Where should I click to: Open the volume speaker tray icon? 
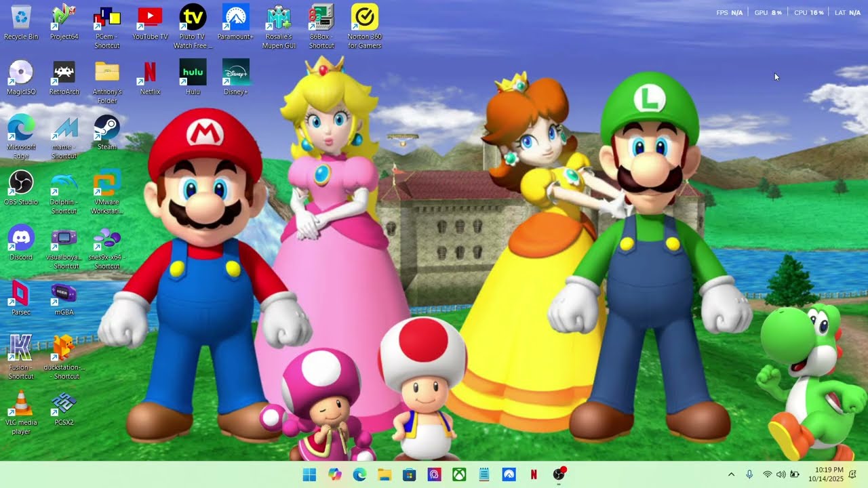tap(781, 474)
